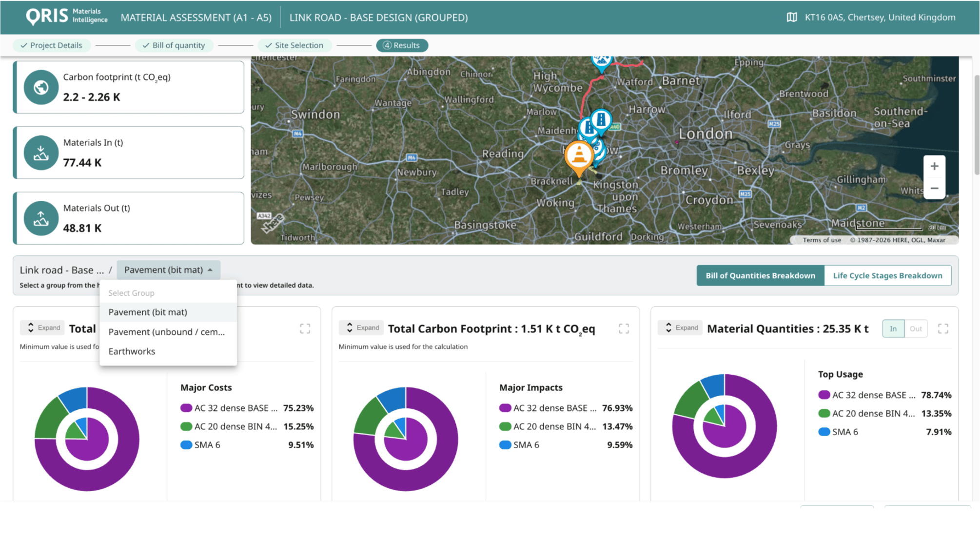Click the Material Quantities donut chart
980x536 pixels.
[725, 426]
